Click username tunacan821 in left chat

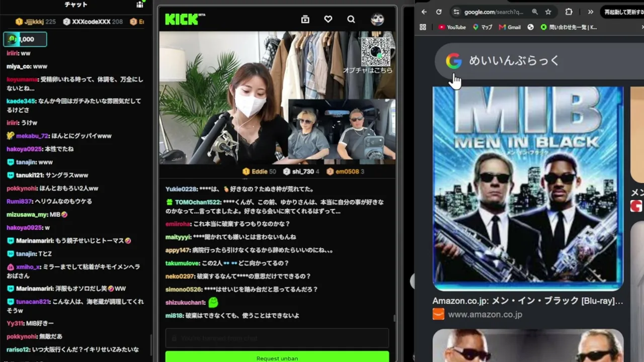tap(33, 302)
